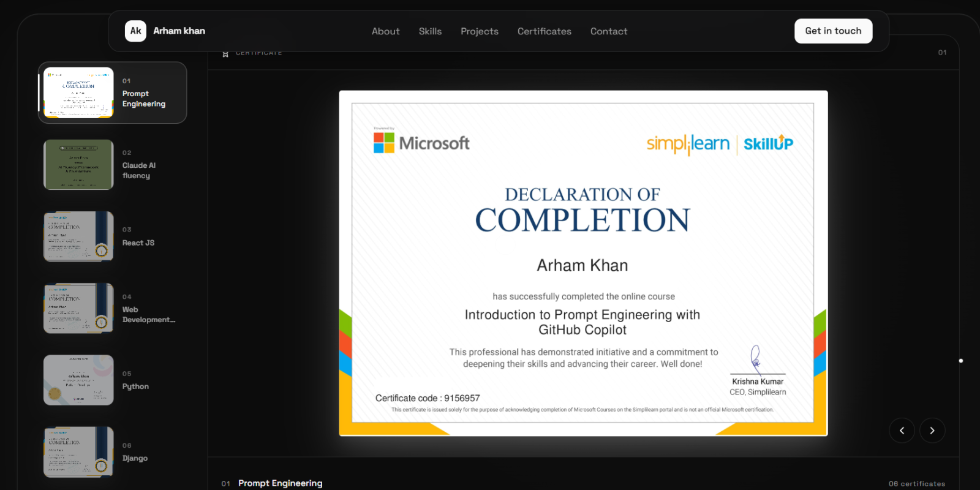Click the 'Claude AI fluency' label
980x490 pixels.
click(139, 170)
